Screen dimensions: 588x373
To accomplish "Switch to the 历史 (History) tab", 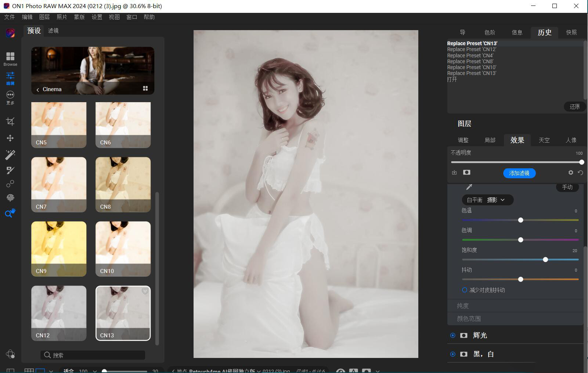I will pyautogui.click(x=544, y=32).
